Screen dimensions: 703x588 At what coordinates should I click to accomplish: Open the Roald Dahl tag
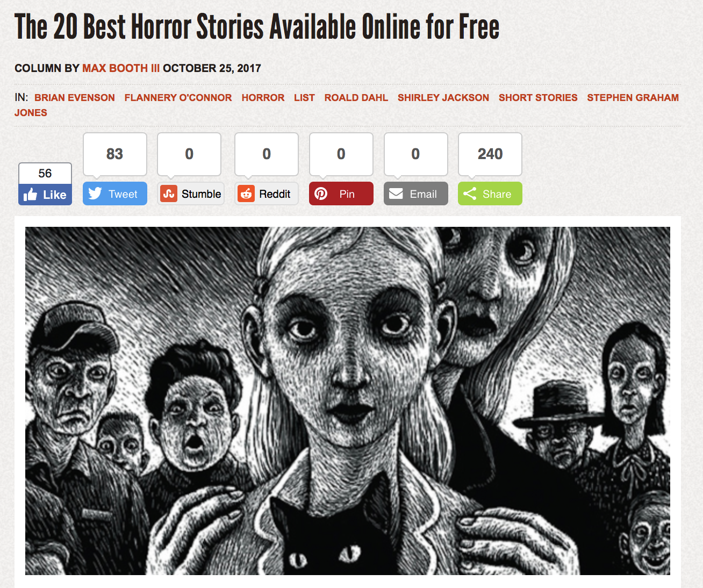(x=356, y=98)
